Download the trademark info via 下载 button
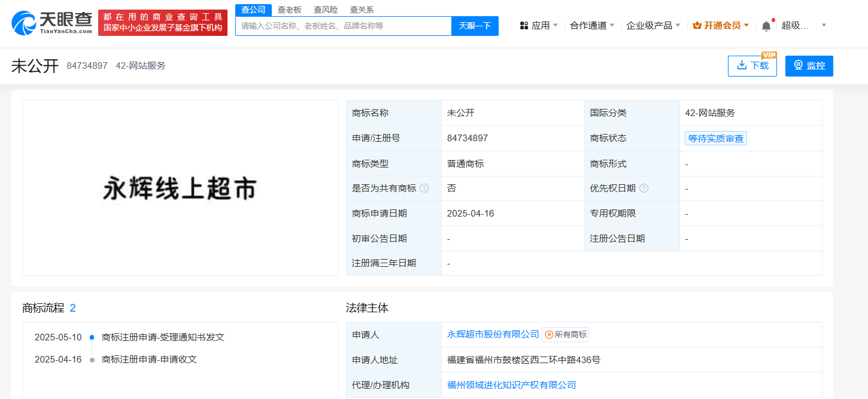Viewport: 868px width, 399px height. coord(752,66)
